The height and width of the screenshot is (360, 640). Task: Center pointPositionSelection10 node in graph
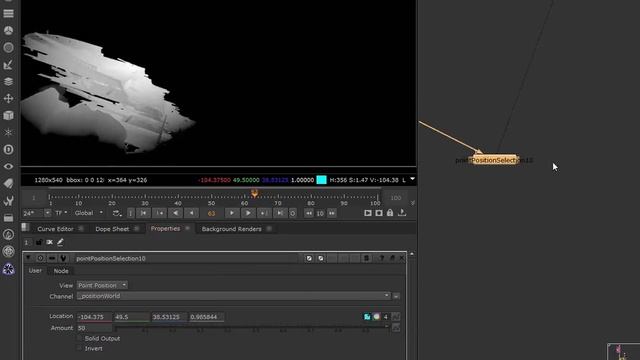click(40, 258)
